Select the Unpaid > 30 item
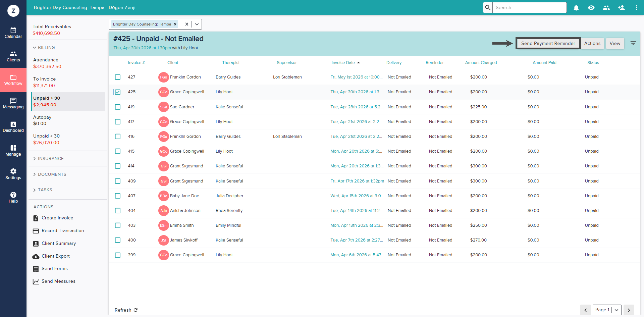This screenshot has width=644, height=317. pos(68,139)
